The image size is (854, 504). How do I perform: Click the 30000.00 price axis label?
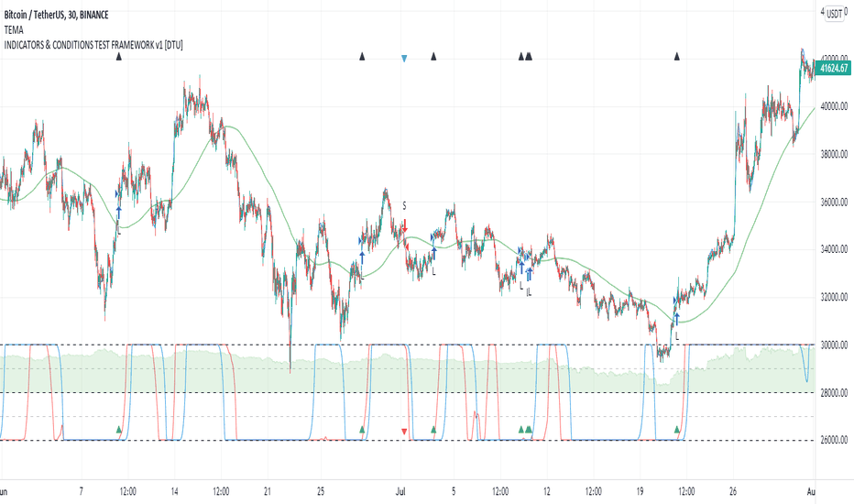point(834,345)
